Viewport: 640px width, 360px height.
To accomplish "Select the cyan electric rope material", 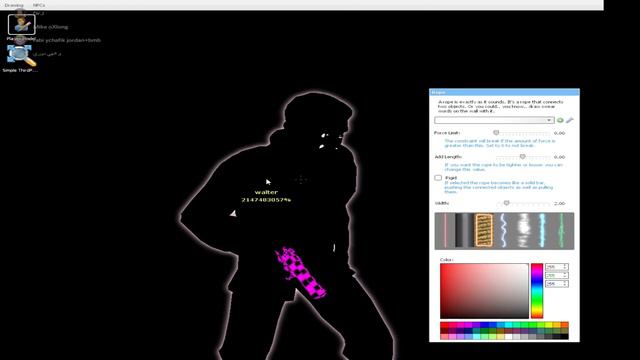I will coord(543,231).
